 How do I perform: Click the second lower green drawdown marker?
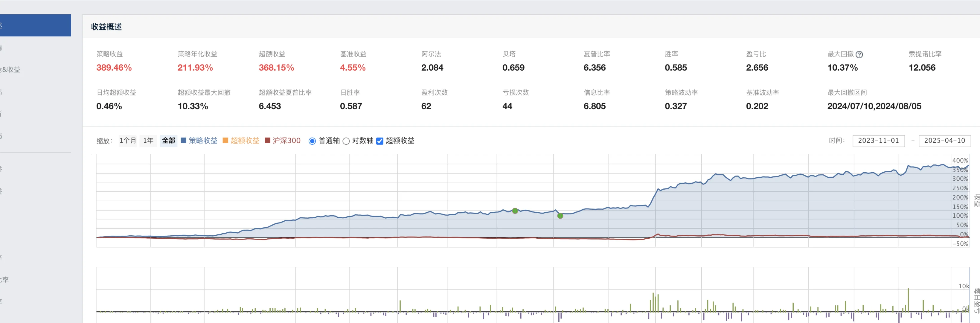coord(560,216)
